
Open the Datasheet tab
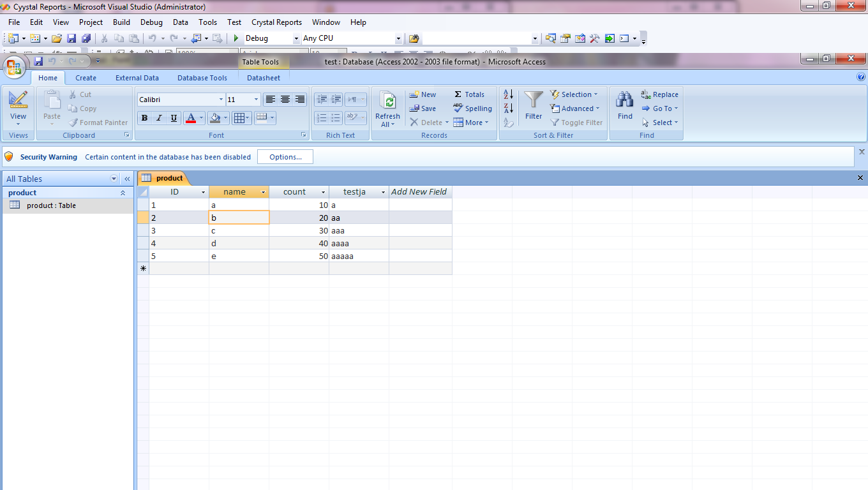click(x=264, y=78)
